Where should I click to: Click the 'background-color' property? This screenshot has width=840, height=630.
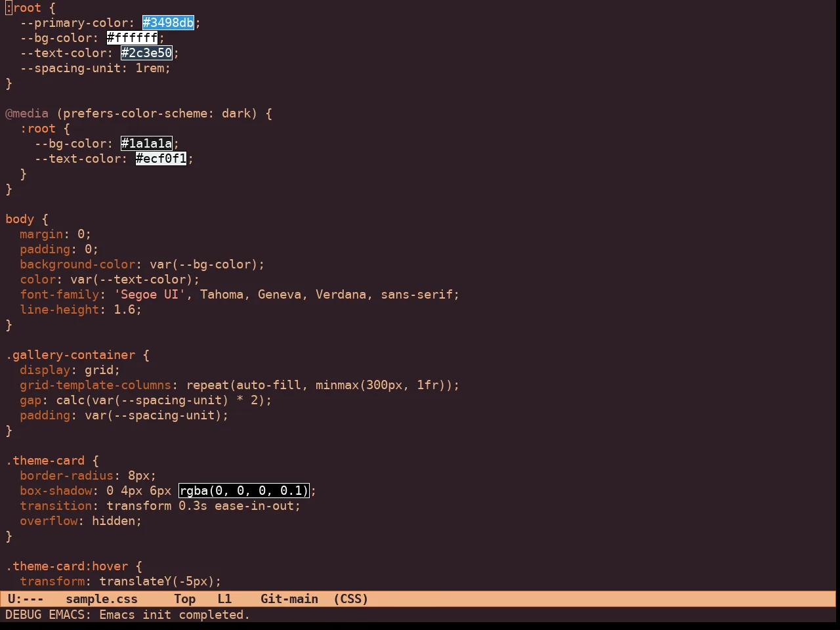pyautogui.click(x=77, y=264)
